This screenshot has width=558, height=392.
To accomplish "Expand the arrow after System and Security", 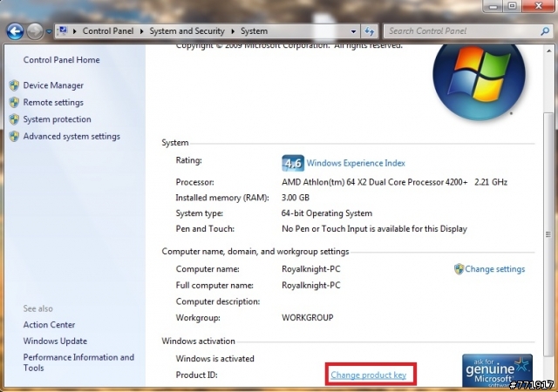I will (x=233, y=31).
